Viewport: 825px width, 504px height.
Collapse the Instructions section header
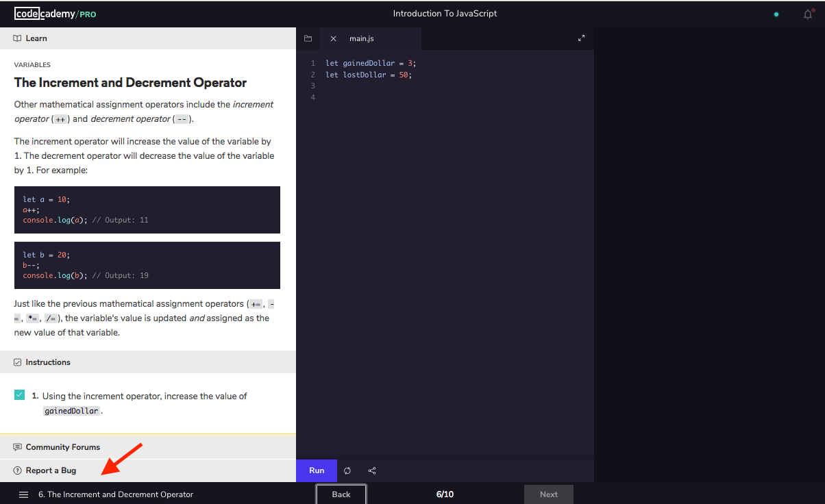(x=148, y=362)
